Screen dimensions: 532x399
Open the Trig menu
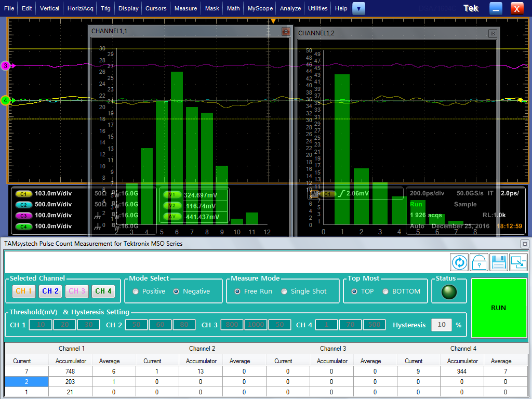(105, 8)
